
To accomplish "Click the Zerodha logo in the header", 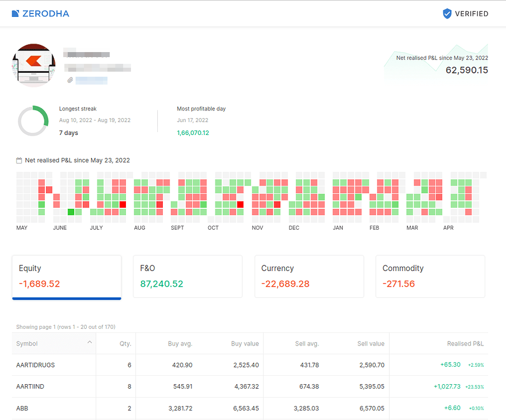I will (40, 13).
